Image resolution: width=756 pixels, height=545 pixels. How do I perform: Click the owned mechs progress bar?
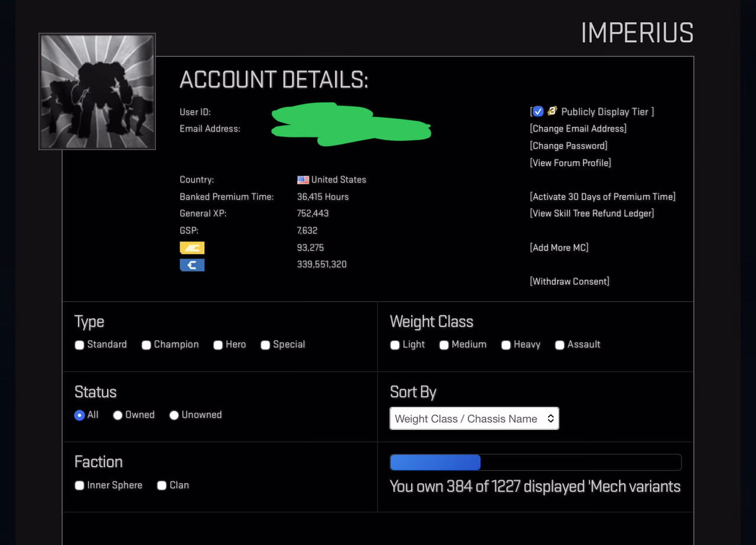(536, 462)
